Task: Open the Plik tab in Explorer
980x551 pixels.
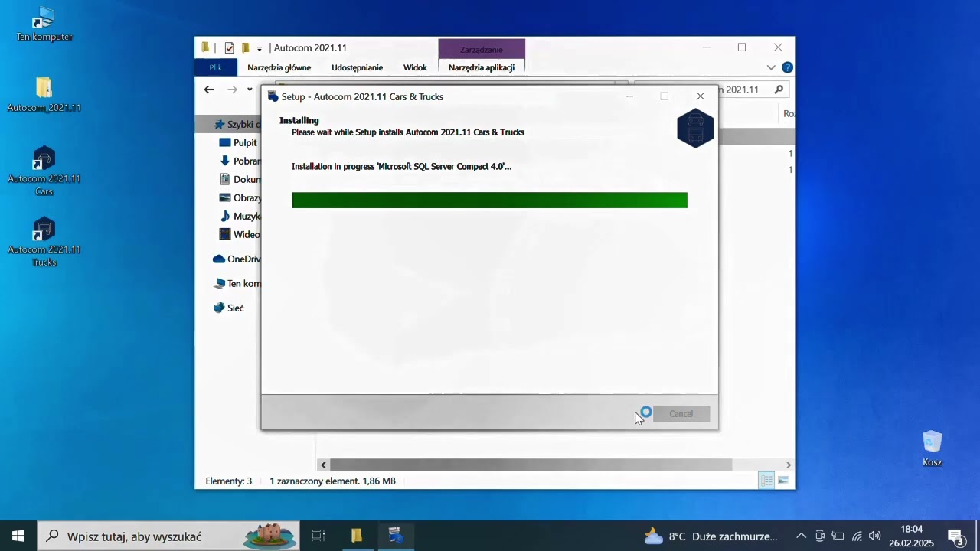Action: 215,67
